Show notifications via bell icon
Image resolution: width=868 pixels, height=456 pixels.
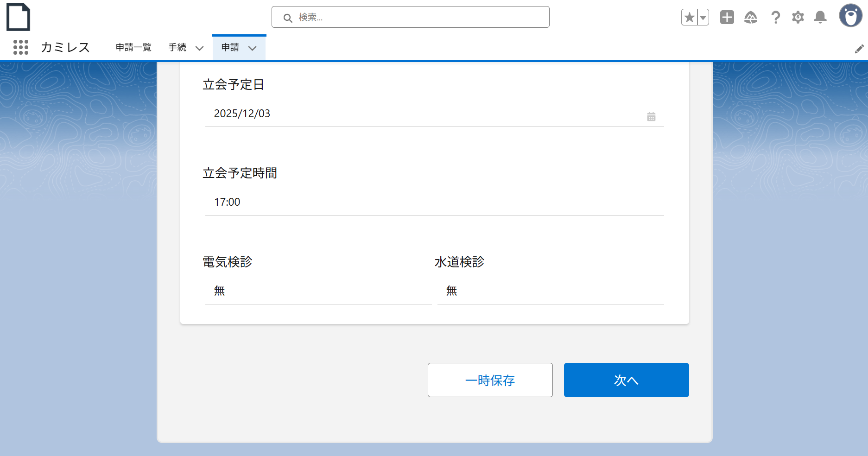(820, 18)
